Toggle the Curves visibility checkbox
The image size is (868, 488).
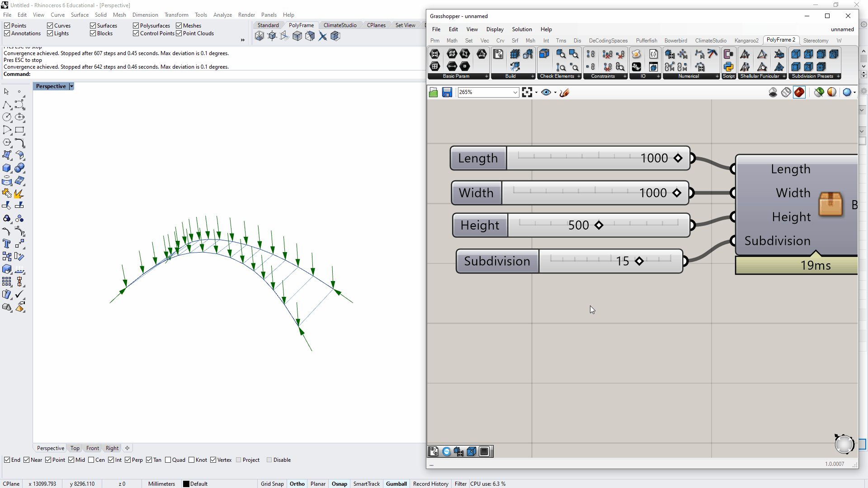pos(50,26)
